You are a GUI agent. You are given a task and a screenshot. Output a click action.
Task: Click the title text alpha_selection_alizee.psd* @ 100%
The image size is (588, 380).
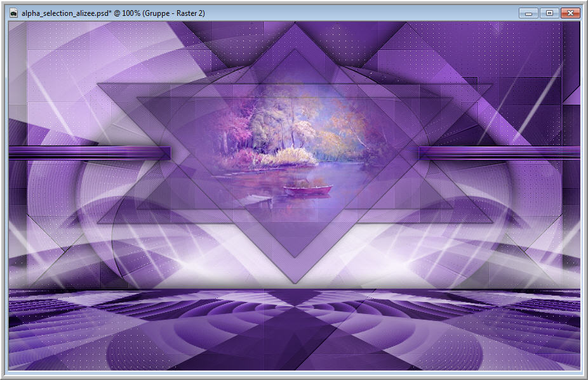coord(81,13)
